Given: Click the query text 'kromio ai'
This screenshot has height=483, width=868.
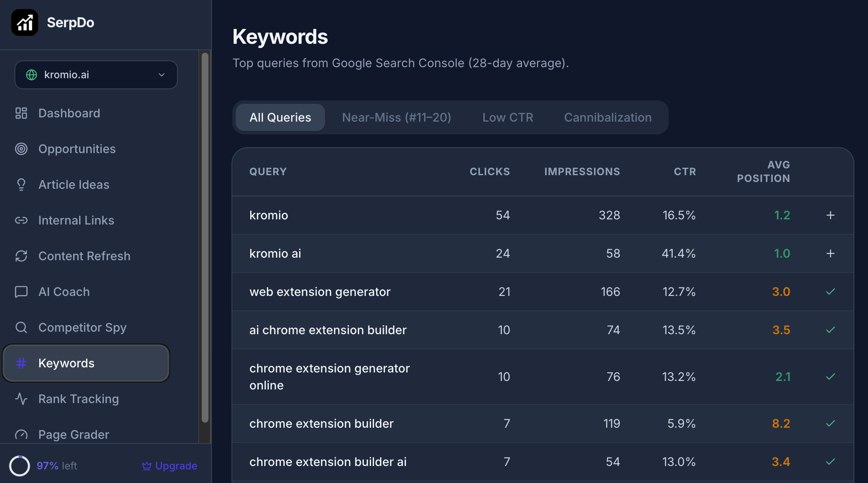Looking at the screenshot, I should (x=275, y=253).
